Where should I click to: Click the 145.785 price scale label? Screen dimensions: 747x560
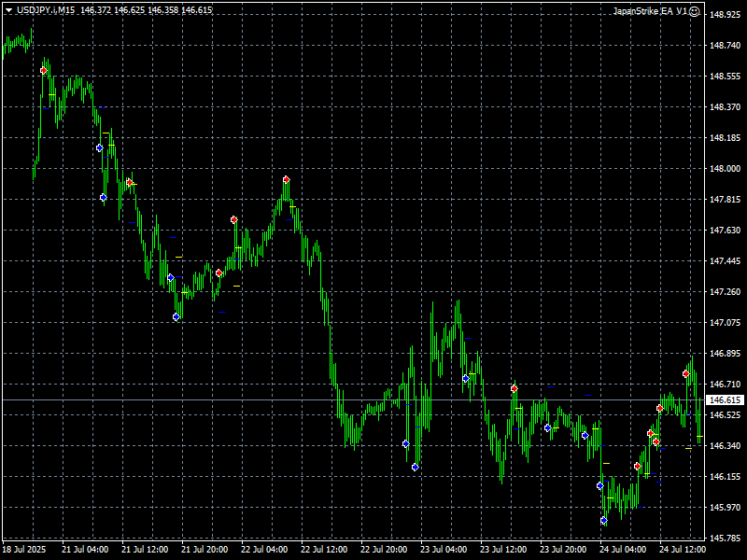coord(725,539)
